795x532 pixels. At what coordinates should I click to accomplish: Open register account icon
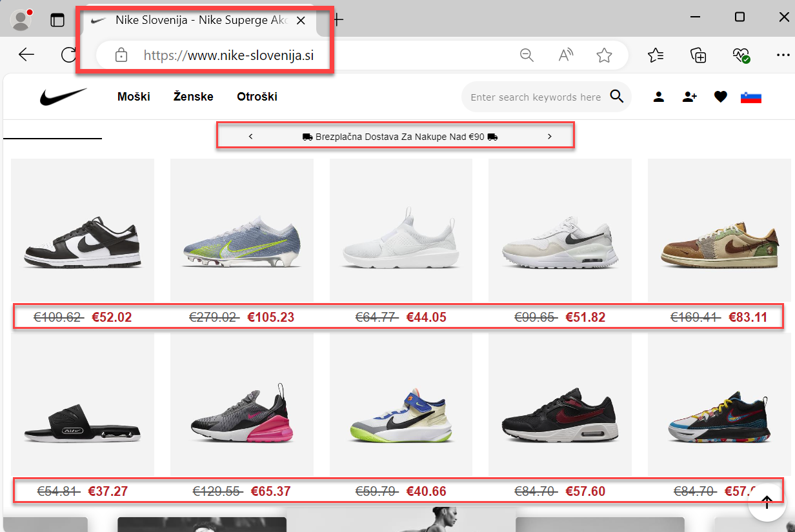tap(690, 97)
